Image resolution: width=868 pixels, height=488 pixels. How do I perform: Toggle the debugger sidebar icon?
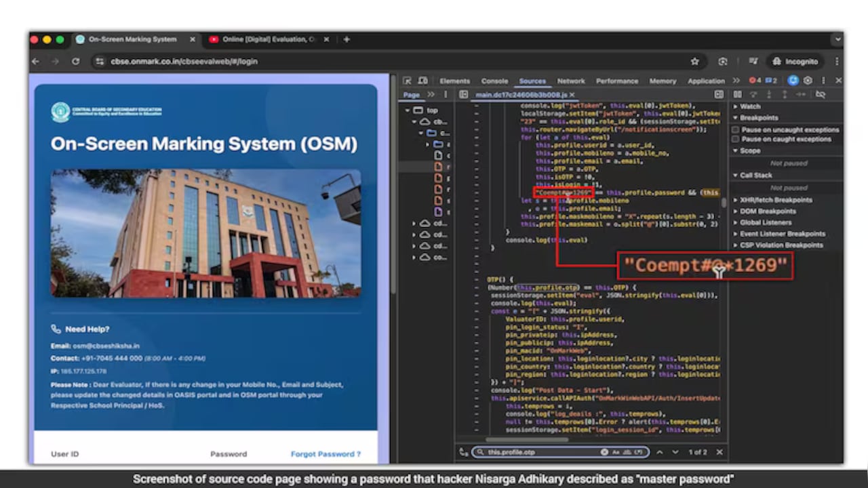(x=719, y=95)
